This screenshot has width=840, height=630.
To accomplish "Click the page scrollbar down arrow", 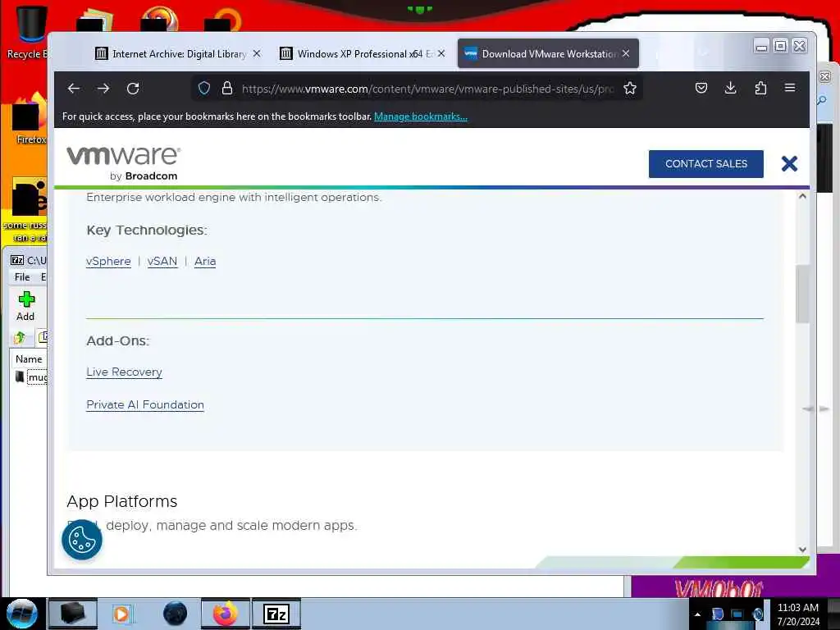I will tap(802, 549).
